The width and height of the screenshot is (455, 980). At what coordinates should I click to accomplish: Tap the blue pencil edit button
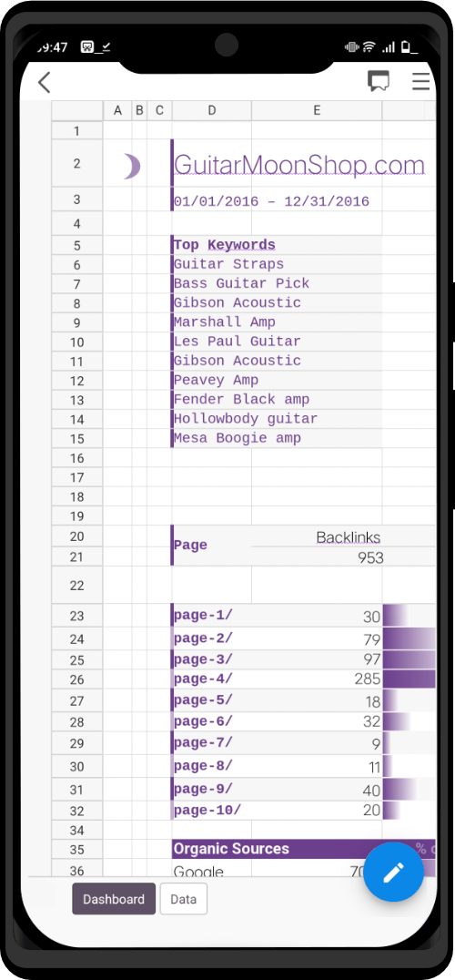(x=394, y=873)
